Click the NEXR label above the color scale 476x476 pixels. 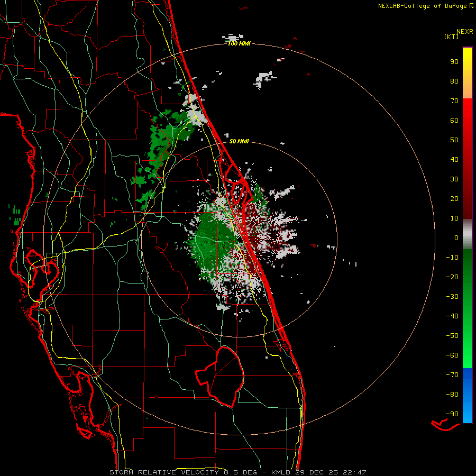click(x=465, y=32)
